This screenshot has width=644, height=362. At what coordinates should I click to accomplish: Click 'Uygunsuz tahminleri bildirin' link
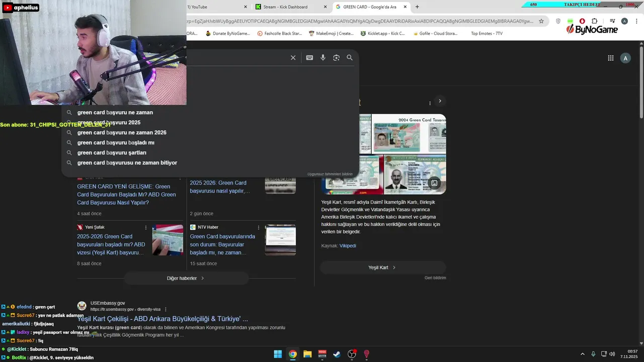[330, 174]
